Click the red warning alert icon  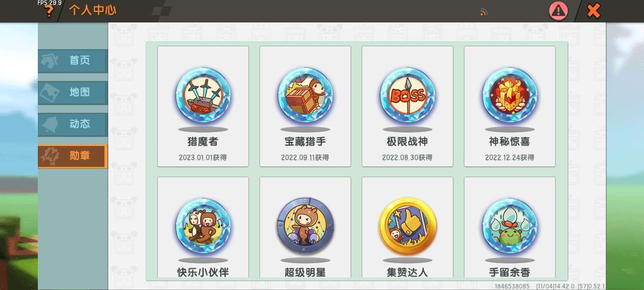[558, 11]
